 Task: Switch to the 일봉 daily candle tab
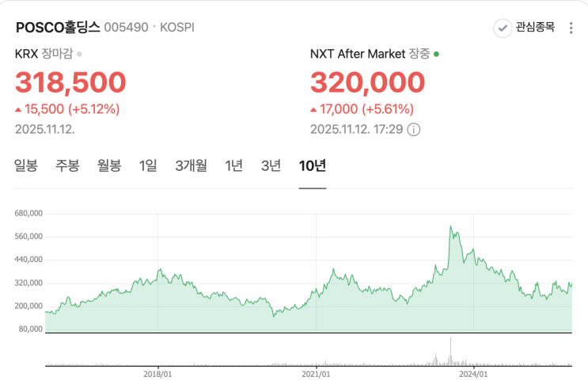[26, 165]
